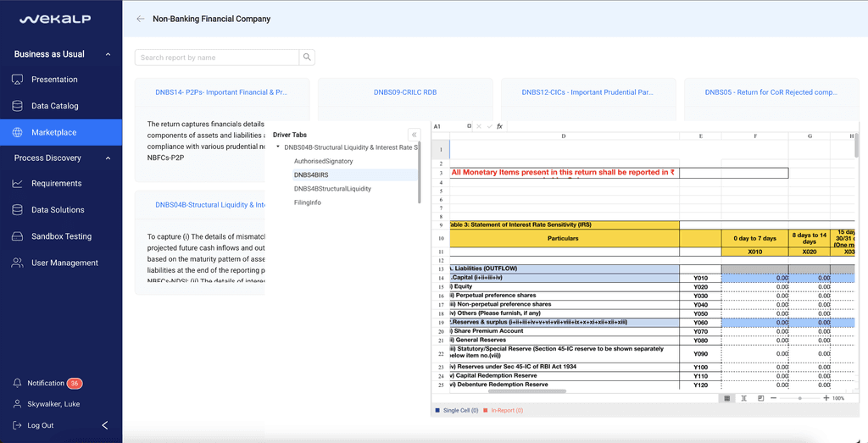Select the DNBS4BStructuralLiquidity driver tab
Image resolution: width=868 pixels, height=443 pixels.
(332, 189)
